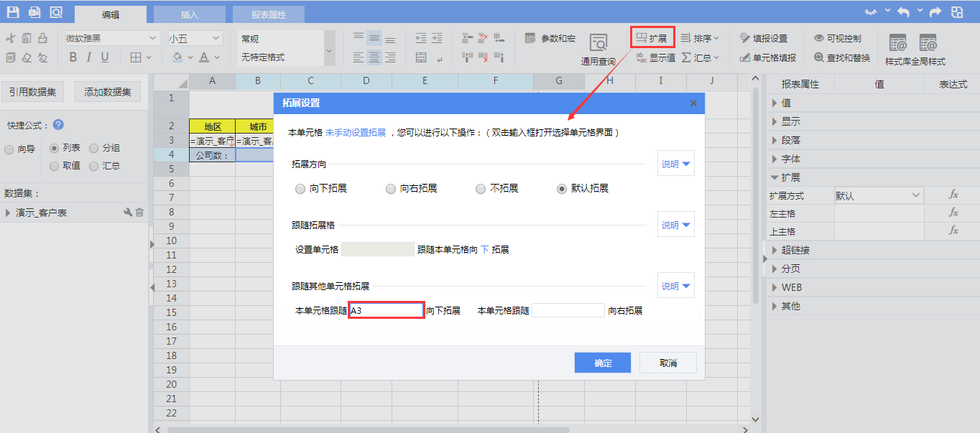980x433 pixels.
Task: Click the underline formatting icon
Action: (105, 57)
